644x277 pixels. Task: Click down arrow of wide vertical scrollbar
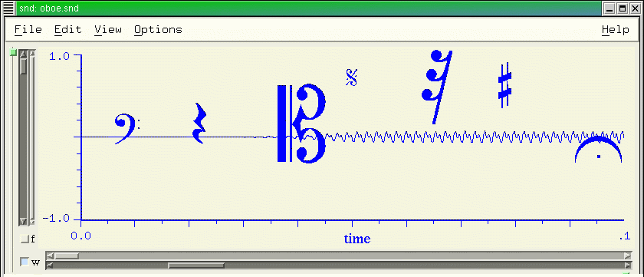pyautogui.click(x=24, y=222)
